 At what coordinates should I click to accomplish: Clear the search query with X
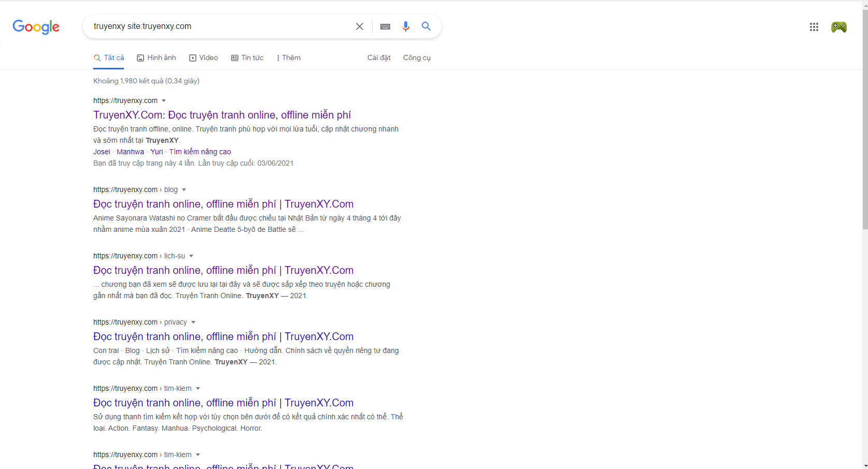tap(360, 26)
